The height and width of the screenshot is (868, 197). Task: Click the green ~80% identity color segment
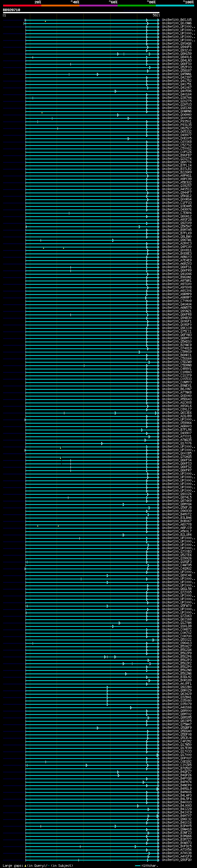[x=137, y=6]
